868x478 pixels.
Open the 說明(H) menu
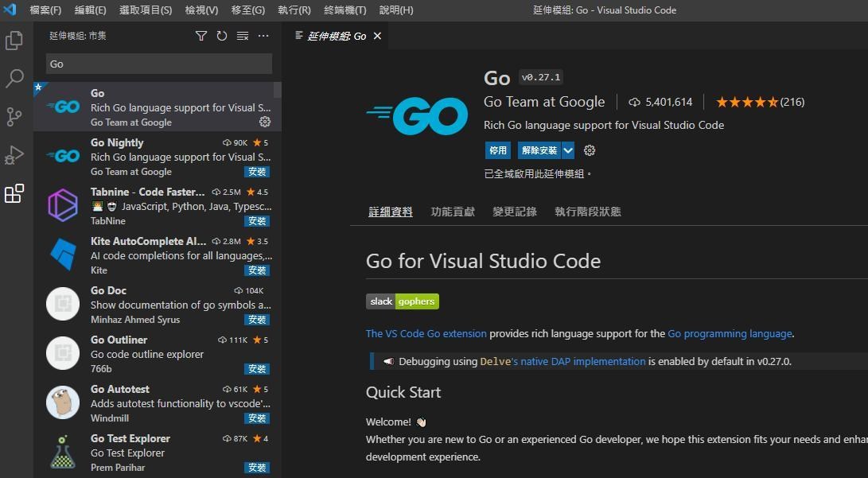[396, 10]
